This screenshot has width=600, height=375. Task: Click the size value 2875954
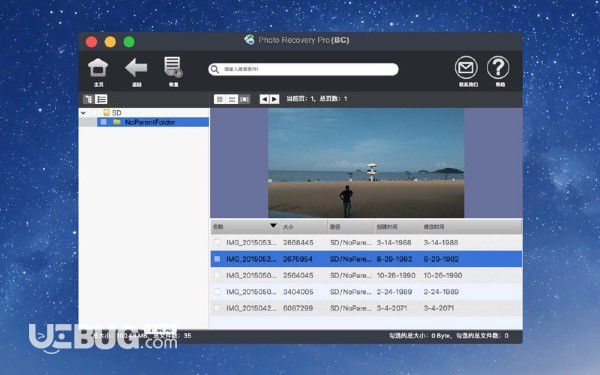[x=298, y=259]
